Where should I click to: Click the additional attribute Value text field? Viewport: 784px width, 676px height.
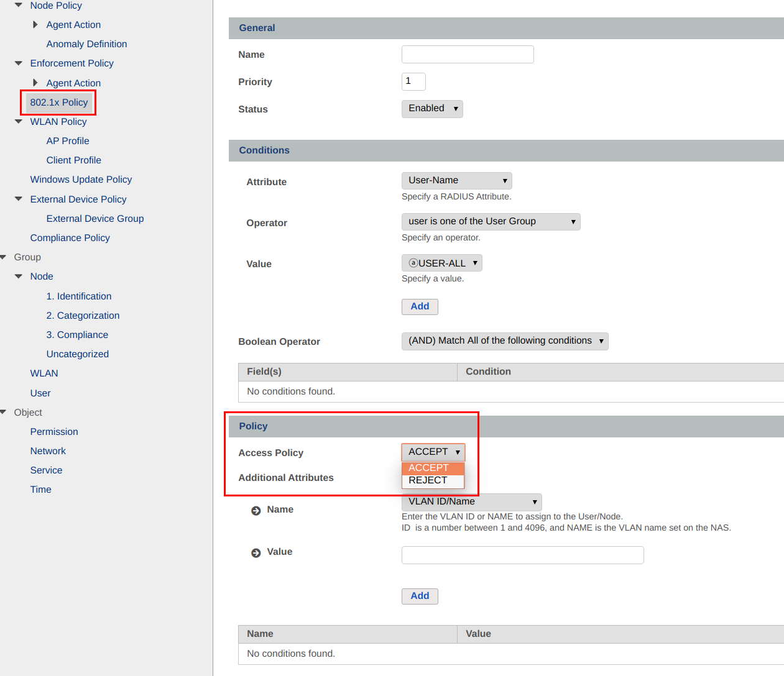click(522, 555)
